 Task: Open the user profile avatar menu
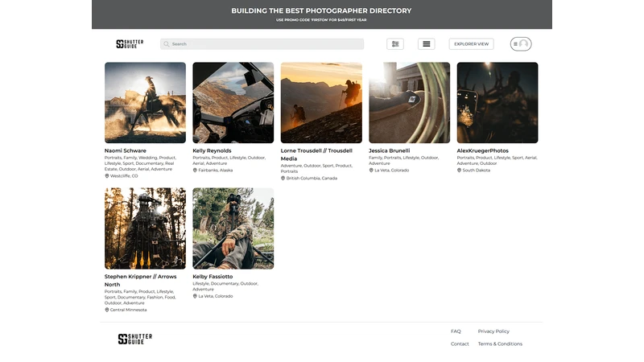tap(521, 44)
